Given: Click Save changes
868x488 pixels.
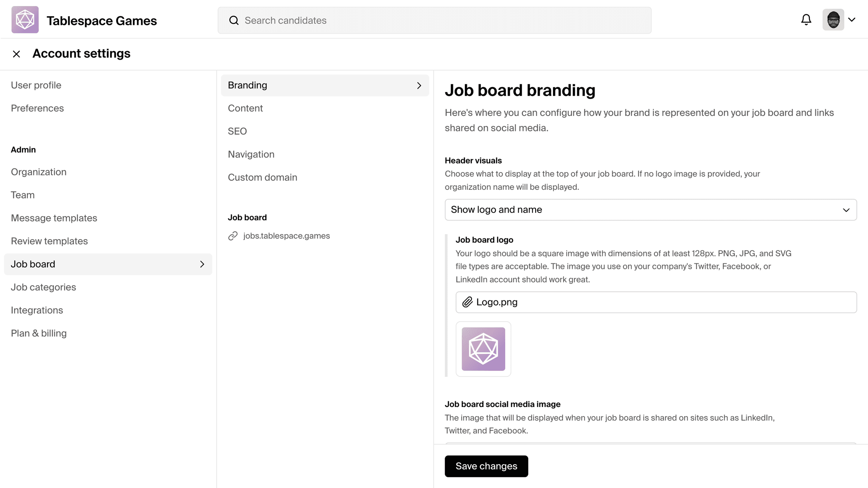Looking at the screenshot, I should [486, 466].
